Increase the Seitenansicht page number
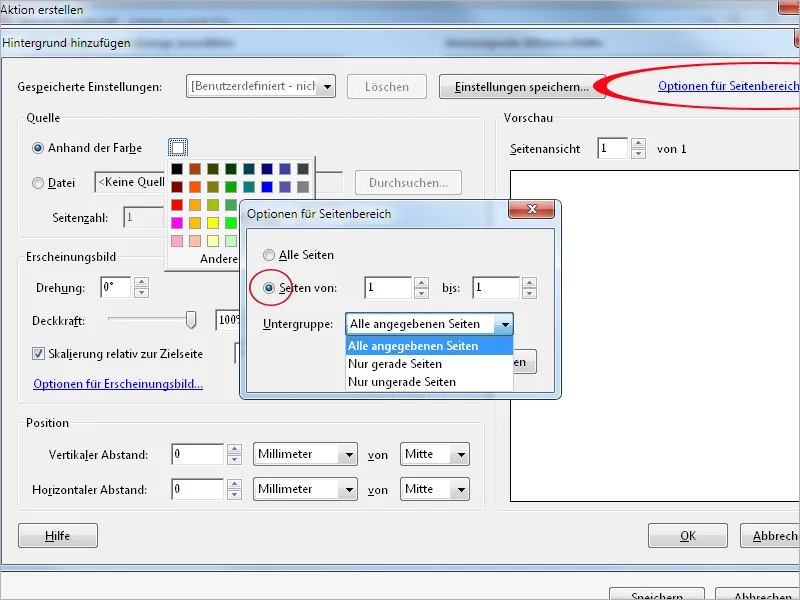Viewport: 800px width, 600px height. coord(638,143)
